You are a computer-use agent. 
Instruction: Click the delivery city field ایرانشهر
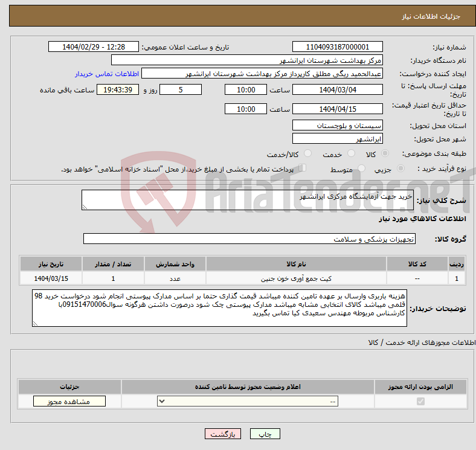coord(337,139)
